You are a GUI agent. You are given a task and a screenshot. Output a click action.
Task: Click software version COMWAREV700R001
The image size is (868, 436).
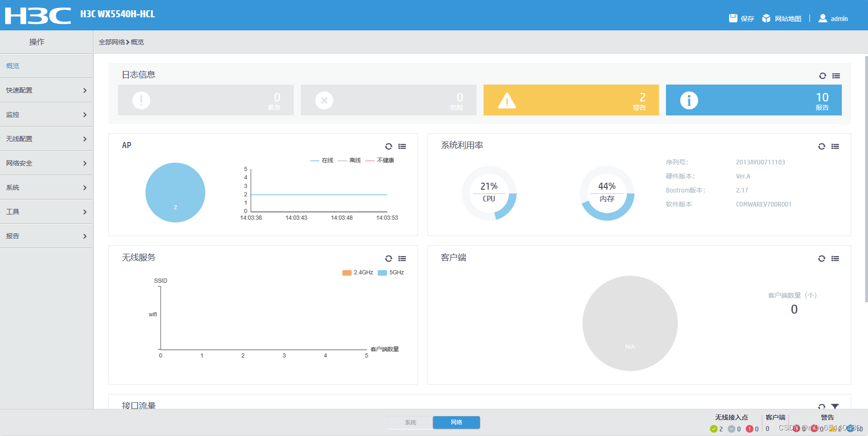coord(764,204)
